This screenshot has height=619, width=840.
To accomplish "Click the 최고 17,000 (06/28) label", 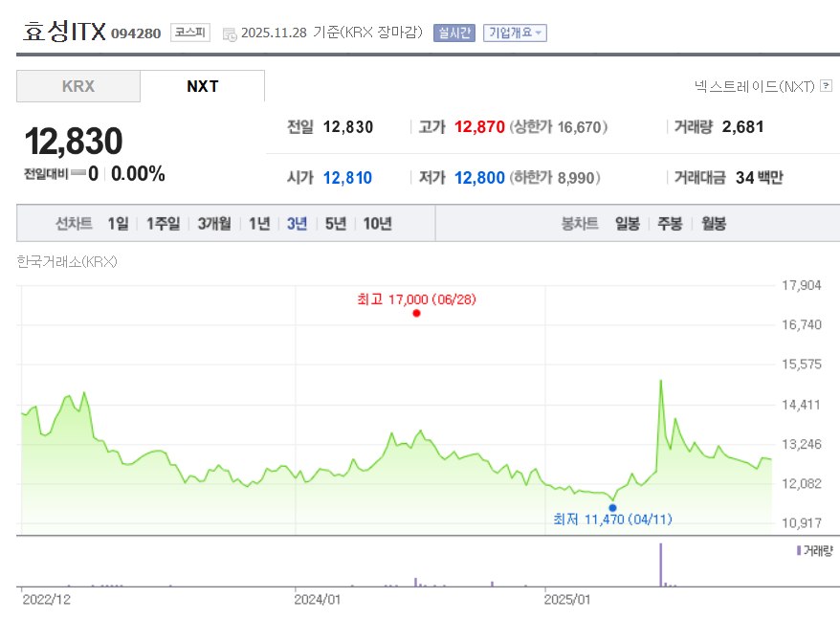I will tap(416, 299).
